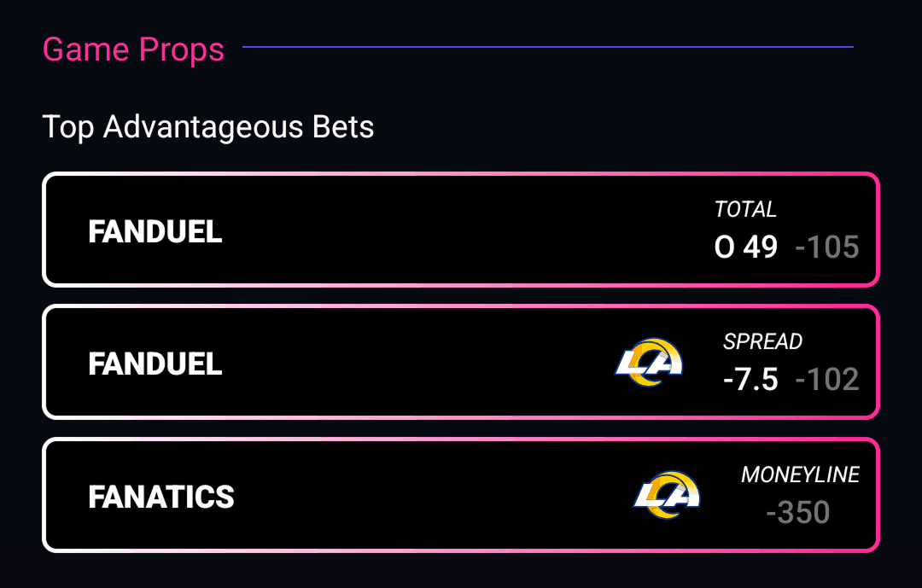Click the Rams logo in the moneyline bet

pyautogui.click(x=667, y=495)
